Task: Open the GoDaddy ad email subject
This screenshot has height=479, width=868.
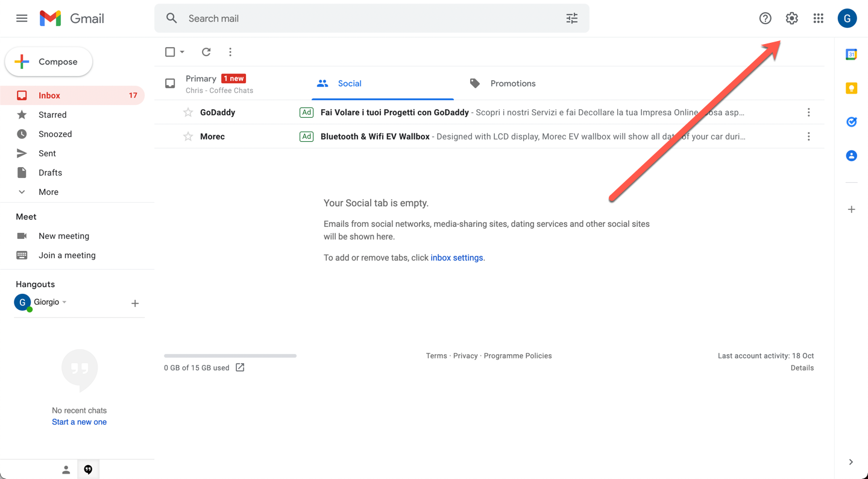Action: (395, 112)
